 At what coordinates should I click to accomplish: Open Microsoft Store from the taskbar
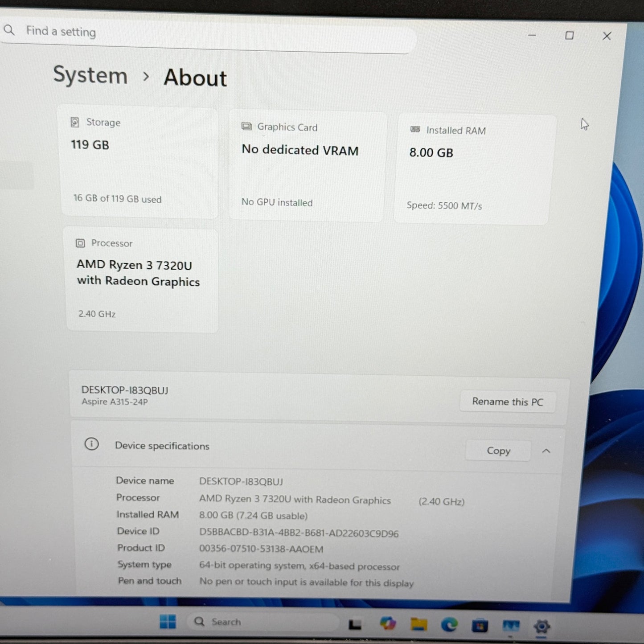coord(480,626)
